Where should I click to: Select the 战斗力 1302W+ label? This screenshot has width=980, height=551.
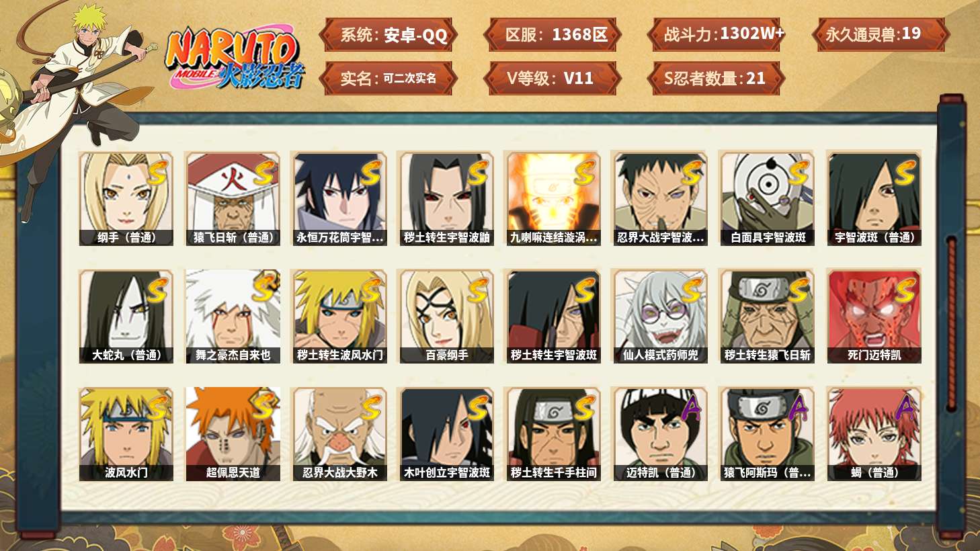coord(716,34)
